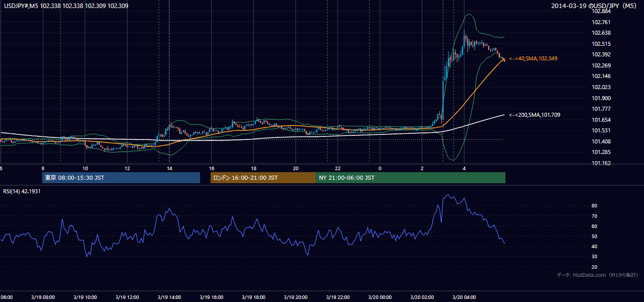This screenshot has width=644, height=302.
Task: Click hour label 12 under price chart
Action: click(x=127, y=168)
